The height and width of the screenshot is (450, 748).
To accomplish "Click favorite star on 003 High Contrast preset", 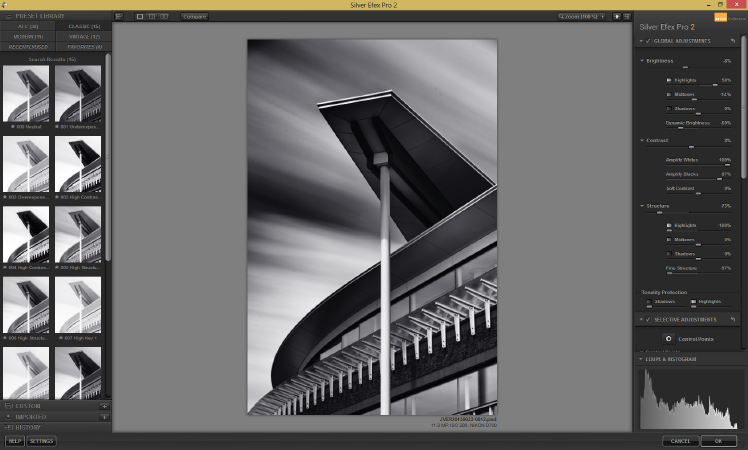I will pyautogui.click(x=57, y=197).
